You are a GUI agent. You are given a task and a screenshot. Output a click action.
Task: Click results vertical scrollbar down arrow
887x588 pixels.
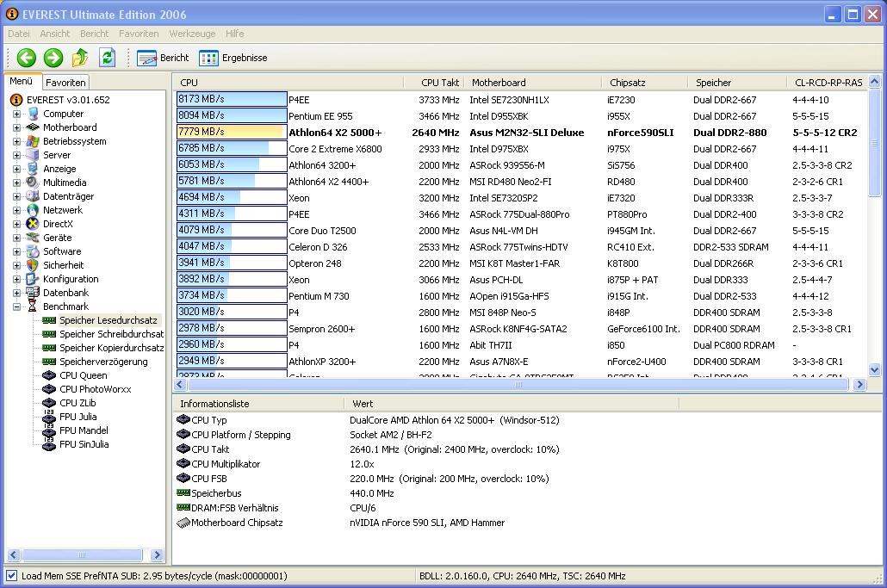875,370
